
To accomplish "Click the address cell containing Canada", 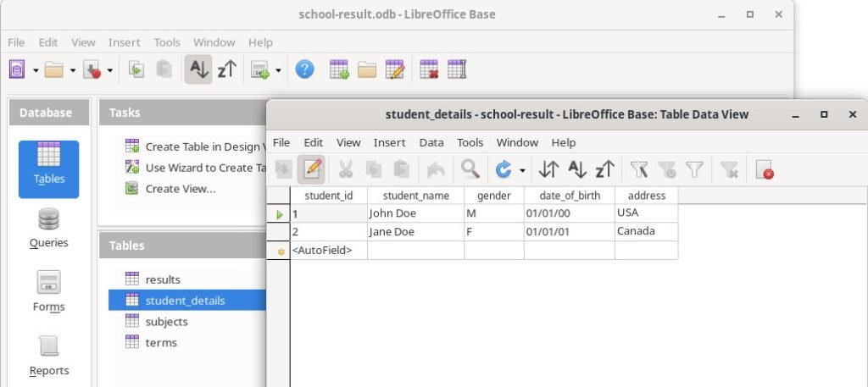I will (x=647, y=232).
